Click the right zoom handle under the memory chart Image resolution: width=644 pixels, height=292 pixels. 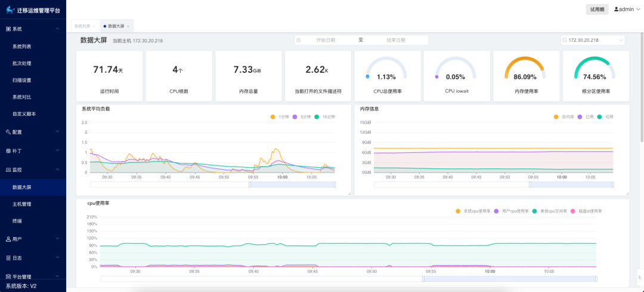pos(613,185)
